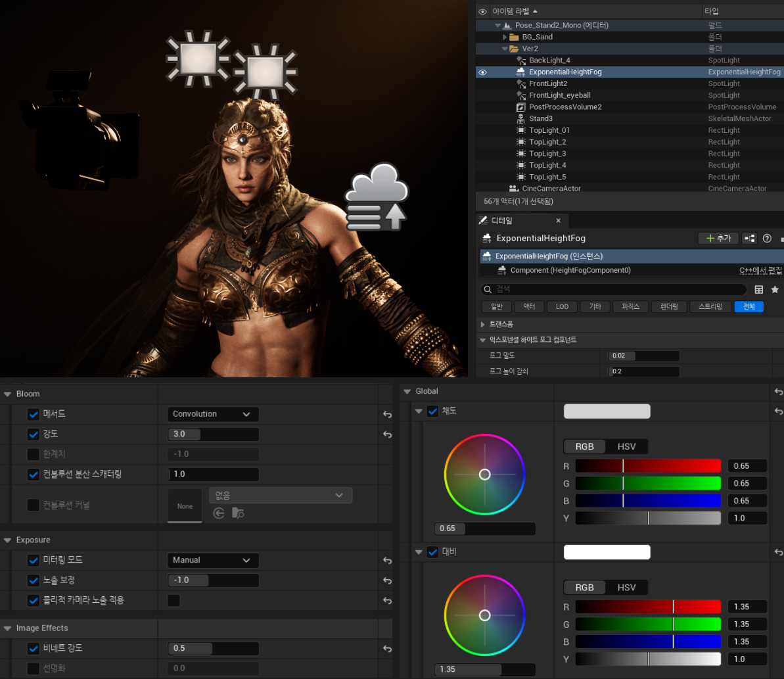The image size is (784, 679).
Task: Open the Bloom method Convolution dropdown
Action: [213, 414]
